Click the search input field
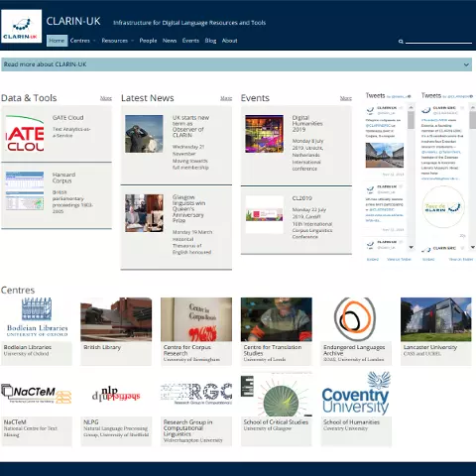Image resolution: width=476 pixels, height=476 pixels. click(x=438, y=41)
